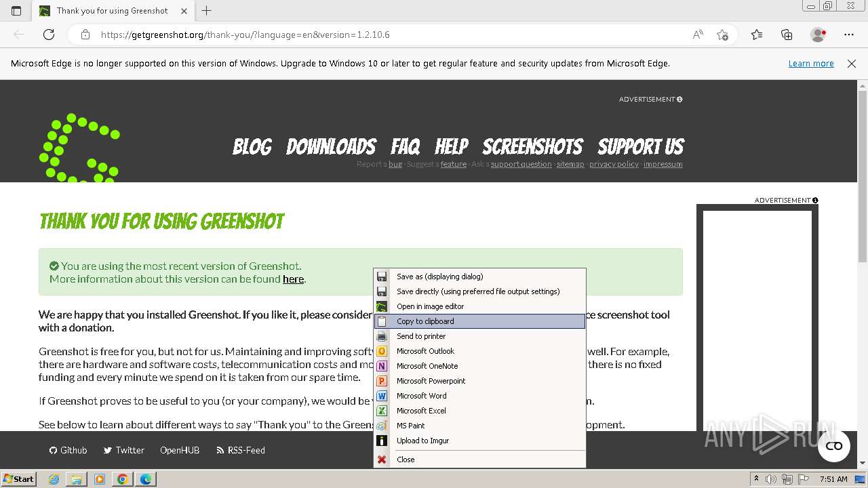
Task: Close the Thank you for using Greenshot tab
Action: [184, 10]
